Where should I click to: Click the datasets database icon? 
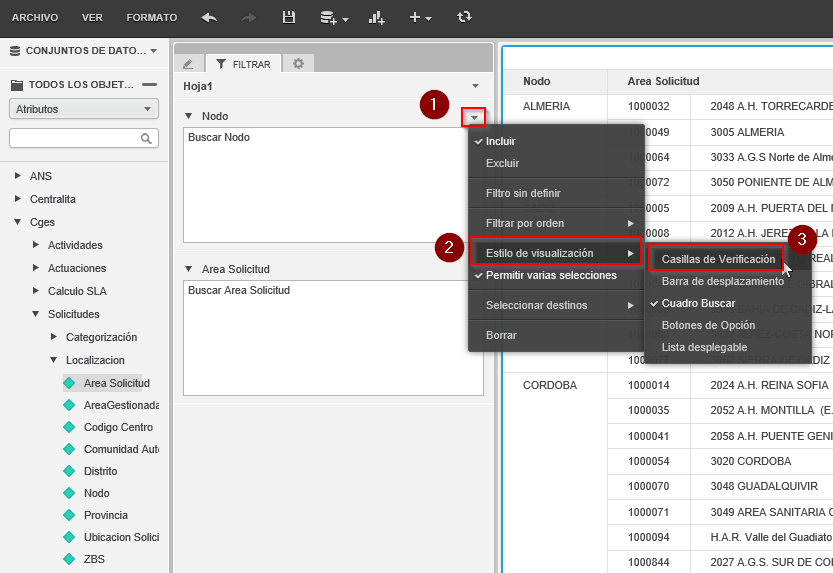pyautogui.click(x=15, y=51)
